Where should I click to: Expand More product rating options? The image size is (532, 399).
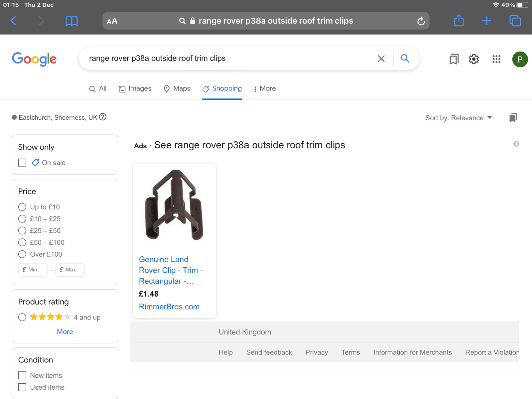[x=65, y=332]
